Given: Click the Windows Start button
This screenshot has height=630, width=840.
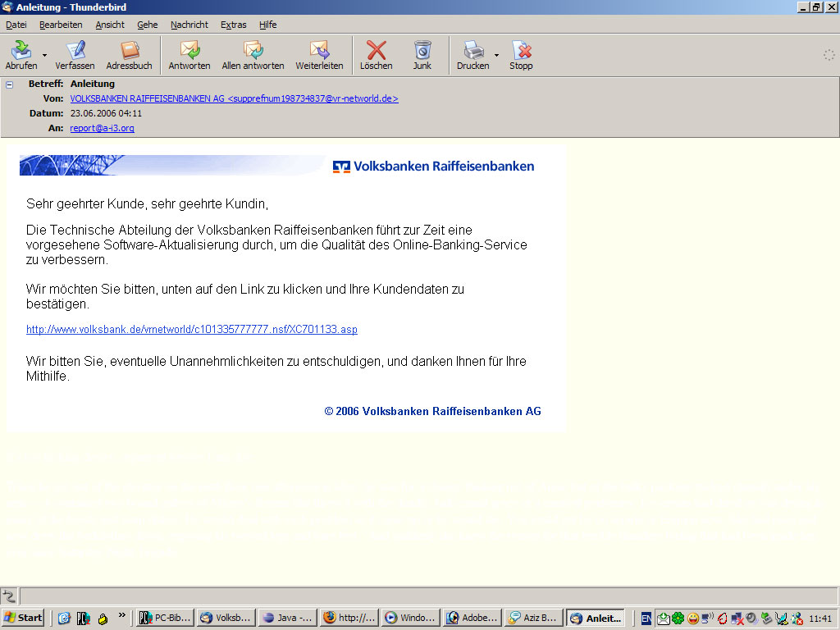Looking at the screenshot, I should click(x=22, y=618).
